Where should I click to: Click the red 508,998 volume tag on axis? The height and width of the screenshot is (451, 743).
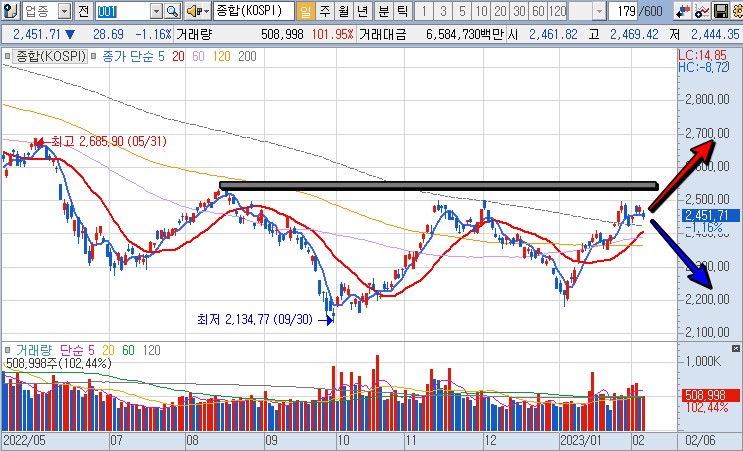pyautogui.click(x=711, y=395)
